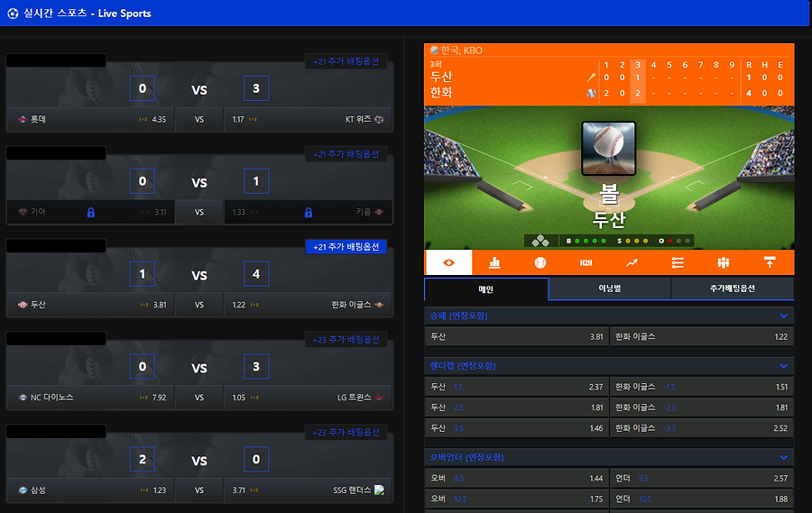Open highlighted +21 추가 배팅옵션 for 두산 match
The width and height of the screenshot is (812, 513).
point(346,246)
